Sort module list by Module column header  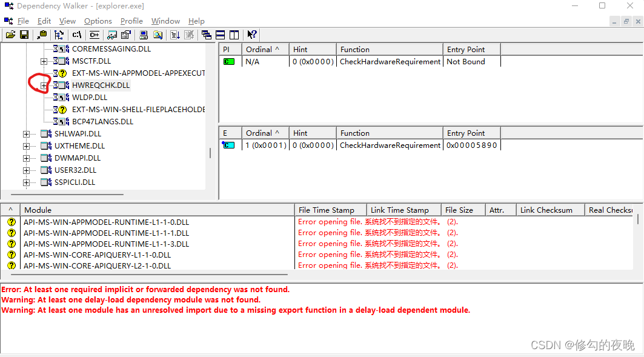point(158,210)
